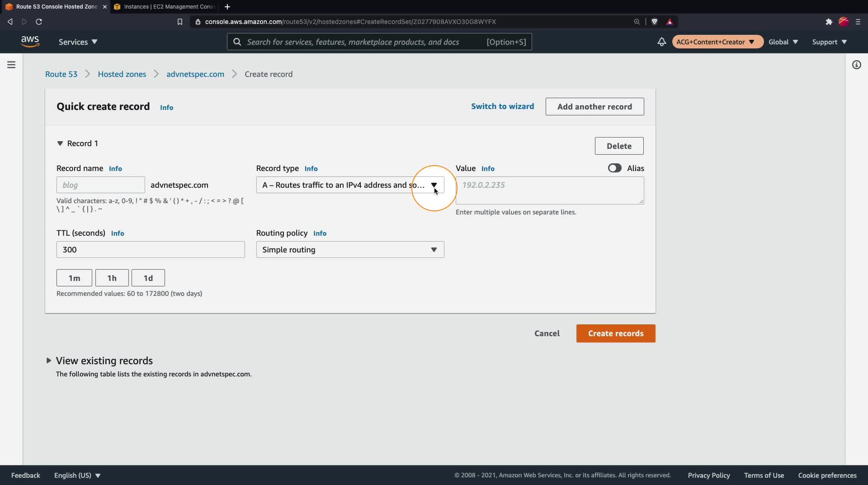Open Info link for Record name

coord(115,169)
